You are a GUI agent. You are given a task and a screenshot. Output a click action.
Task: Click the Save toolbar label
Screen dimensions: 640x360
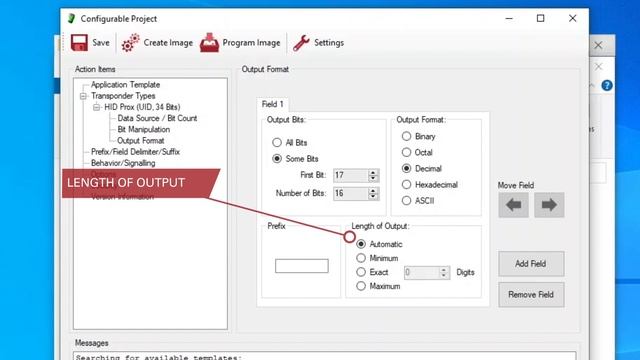101,42
